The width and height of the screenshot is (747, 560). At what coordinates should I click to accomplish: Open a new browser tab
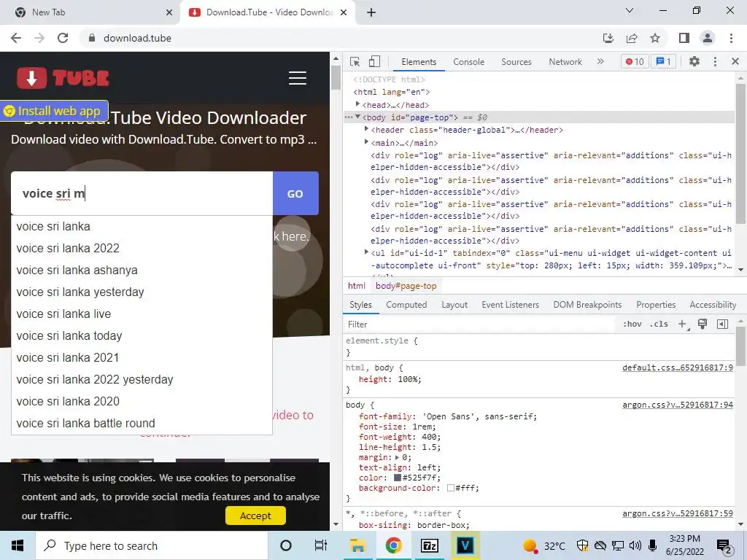click(371, 12)
